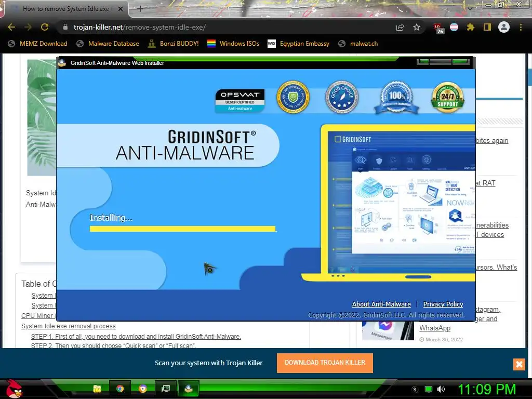Click the 'March 30, 2022' article date
532x399 pixels.
444,339
